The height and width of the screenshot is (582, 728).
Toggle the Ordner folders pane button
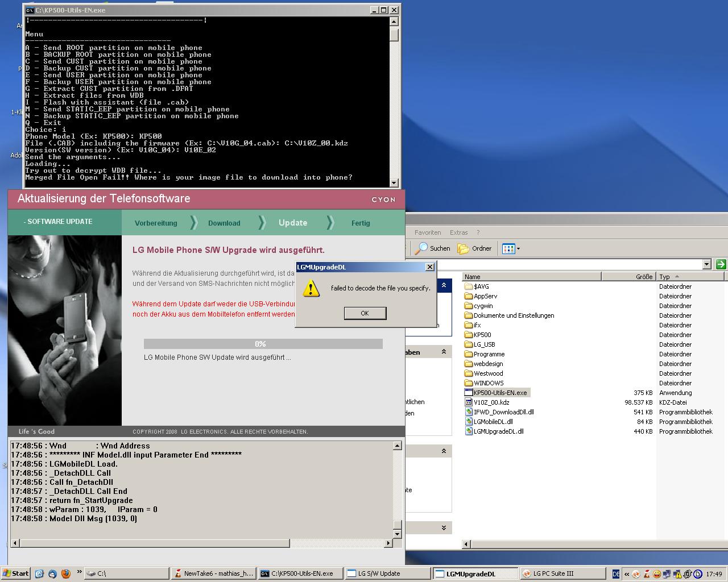pos(475,248)
